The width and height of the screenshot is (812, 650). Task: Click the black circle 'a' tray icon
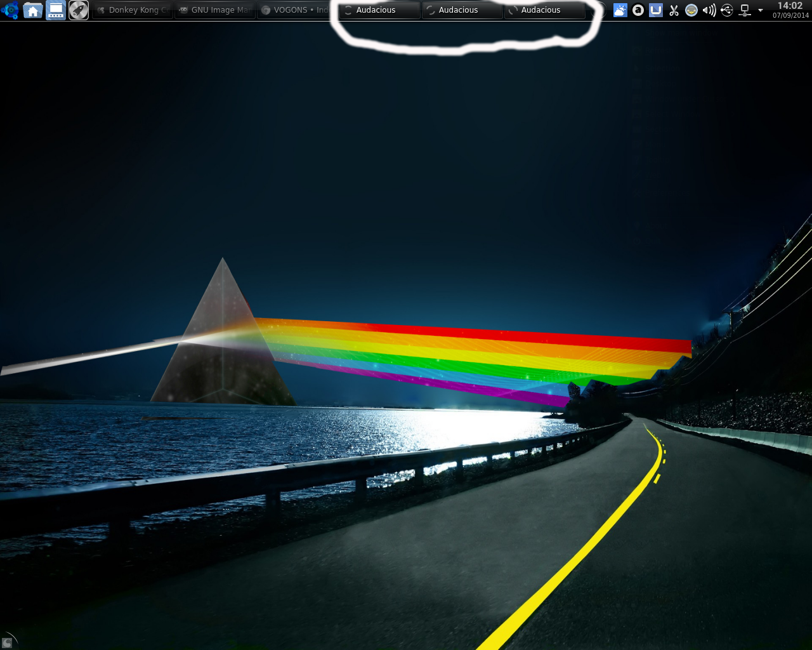coord(638,10)
